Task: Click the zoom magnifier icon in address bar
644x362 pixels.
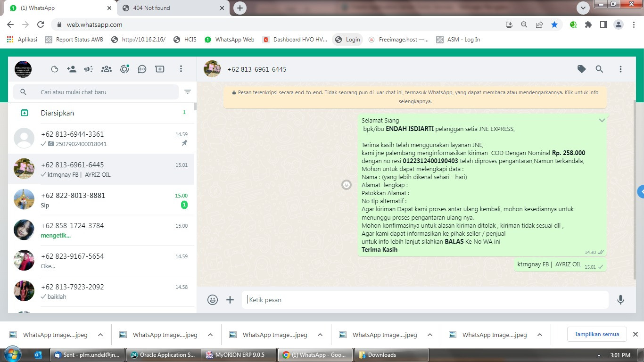Action: pyautogui.click(x=524, y=25)
